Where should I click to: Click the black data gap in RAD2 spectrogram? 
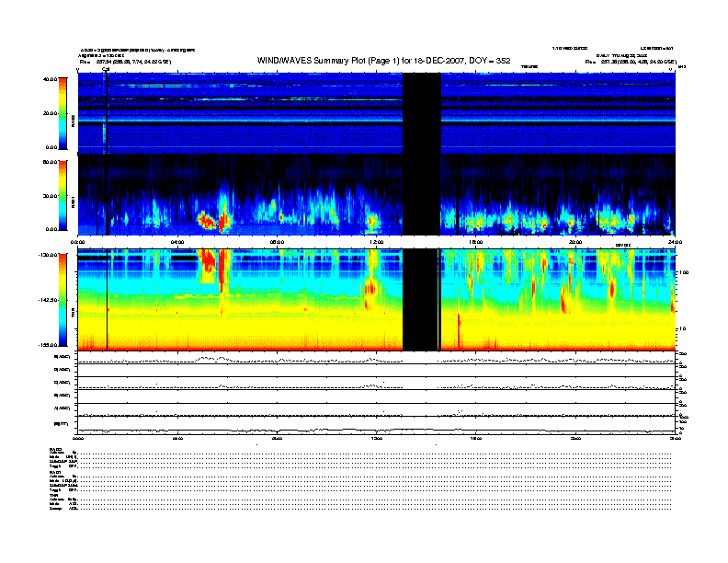(x=421, y=113)
